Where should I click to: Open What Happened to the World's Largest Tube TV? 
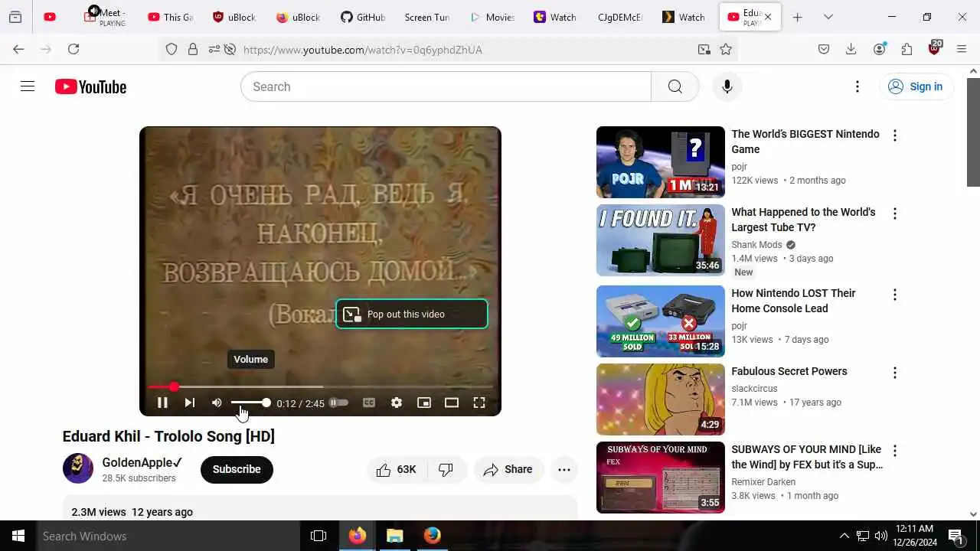point(803,220)
